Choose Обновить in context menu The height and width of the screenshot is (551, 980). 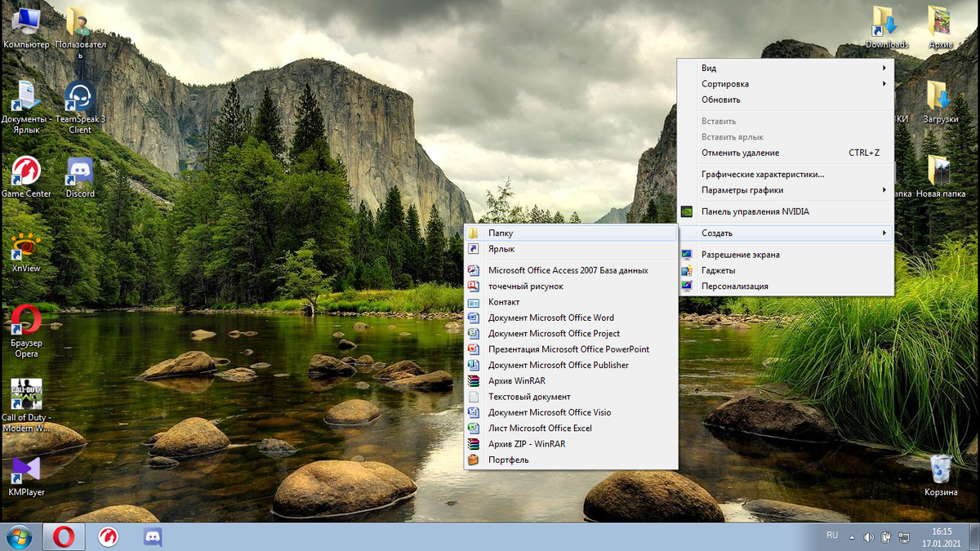[786, 100]
